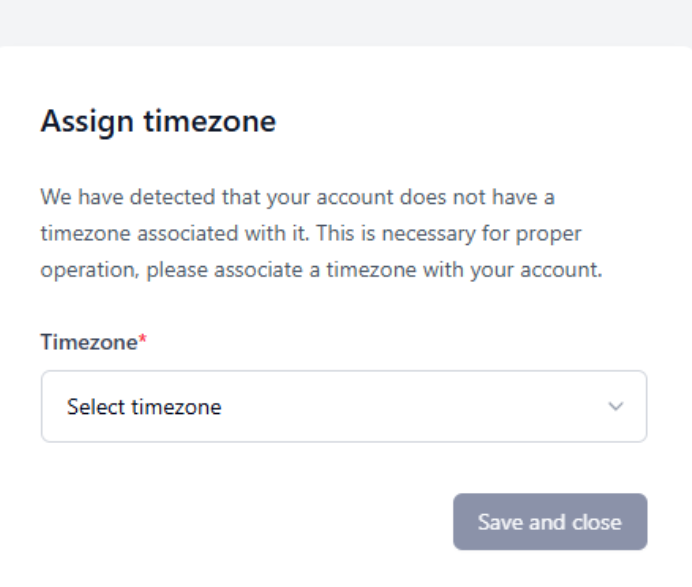Open the Select timezone dropdown
Screen dimensions: 692x587
343,407
